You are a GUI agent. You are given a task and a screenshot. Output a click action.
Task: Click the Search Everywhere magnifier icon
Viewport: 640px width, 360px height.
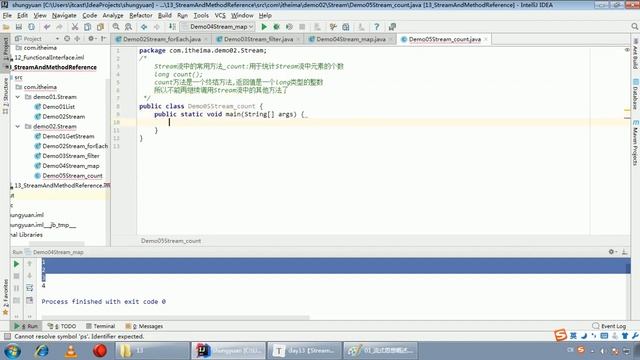click(x=635, y=27)
